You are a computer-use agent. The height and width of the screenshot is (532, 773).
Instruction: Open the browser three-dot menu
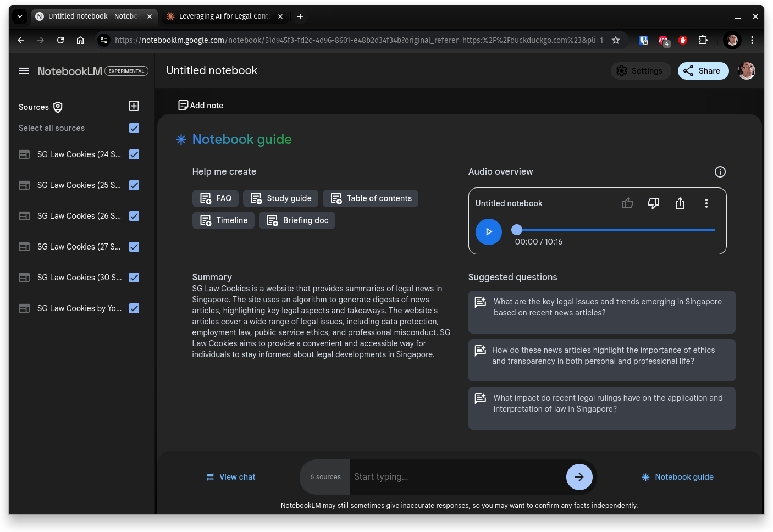click(x=752, y=40)
